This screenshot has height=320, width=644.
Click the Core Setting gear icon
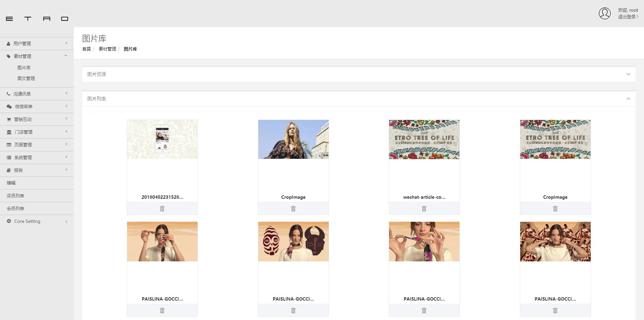pos(9,221)
